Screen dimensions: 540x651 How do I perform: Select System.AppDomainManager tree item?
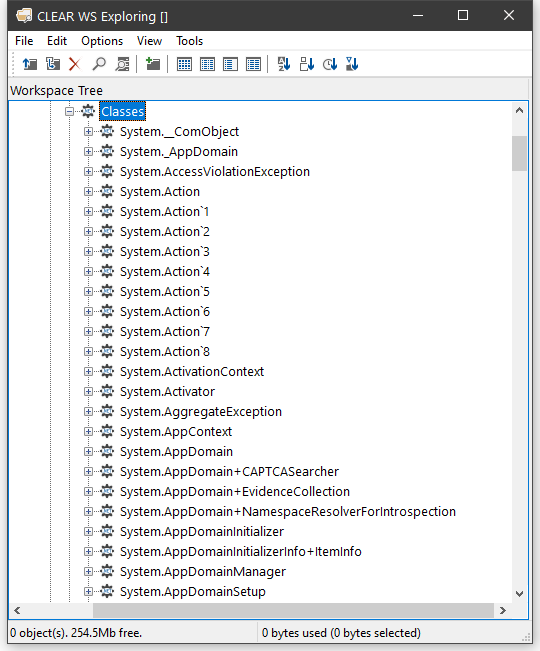203,572
